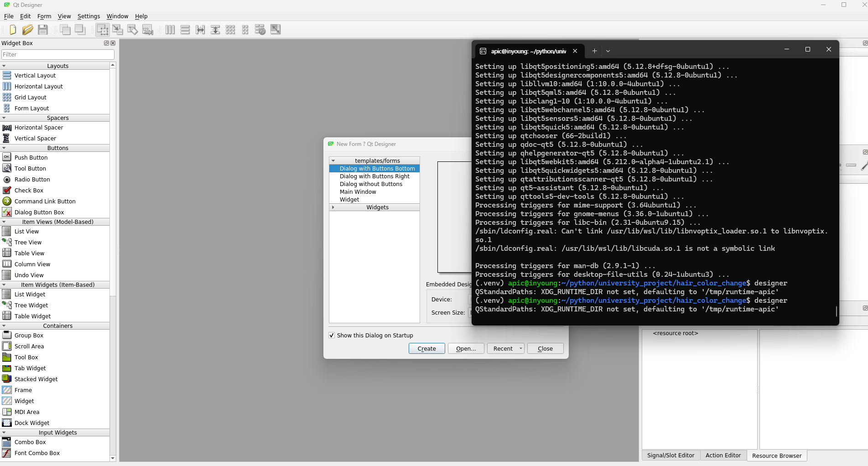This screenshot has width=868, height=466.
Task: Close the apic@inyoung terminal tab
Action: pos(575,51)
